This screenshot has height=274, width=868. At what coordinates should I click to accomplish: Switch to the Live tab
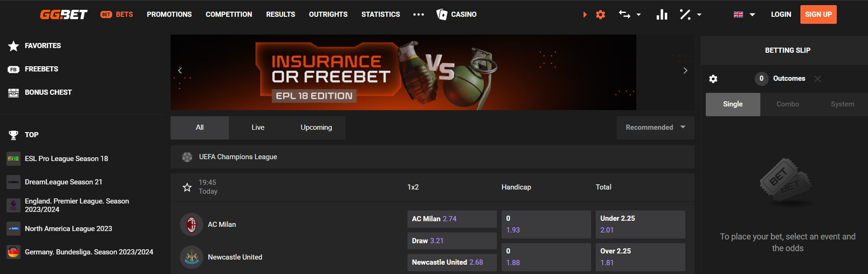pyautogui.click(x=258, y=127)
